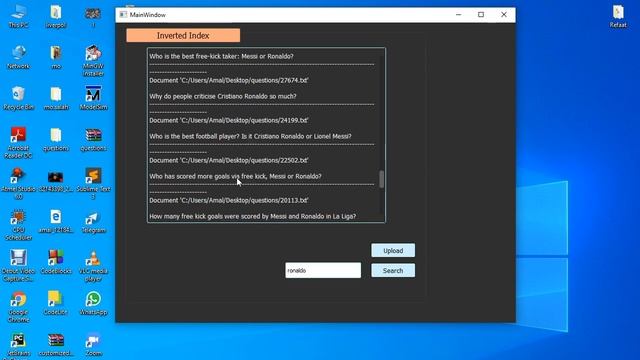This screenshot has height=360, width=640.
Task: Select result 'Why do people criticise Cristiano Ronaldo so much?'
Action: coord(223,96)
